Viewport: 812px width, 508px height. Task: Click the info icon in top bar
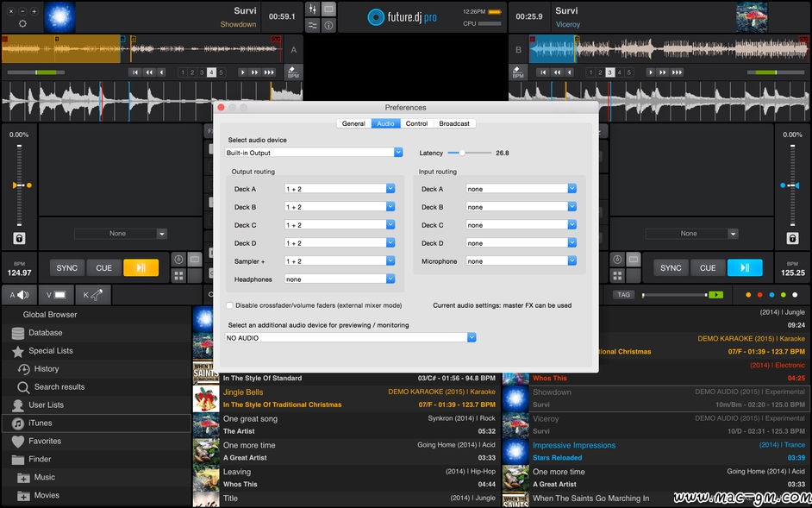tap(328, 25)
